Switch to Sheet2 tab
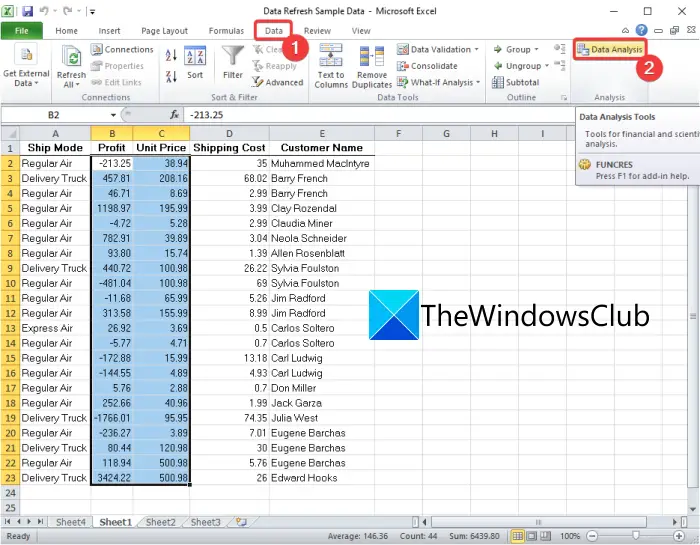Image resolution: width=700 pixels, height=545 pixels. [x=160, y=522]
